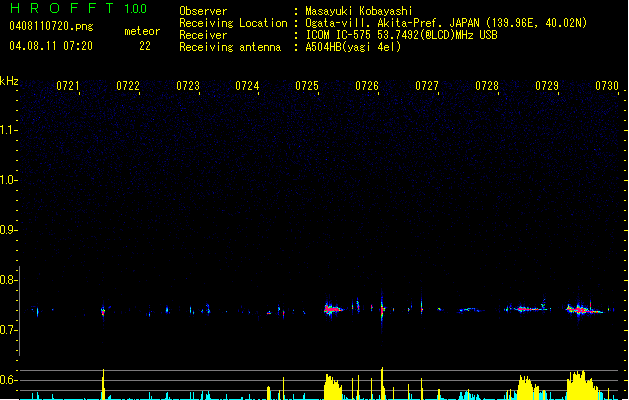Select the filename 0408110720.png
Viewport: 629px width, 400px height.
(51, 26)
